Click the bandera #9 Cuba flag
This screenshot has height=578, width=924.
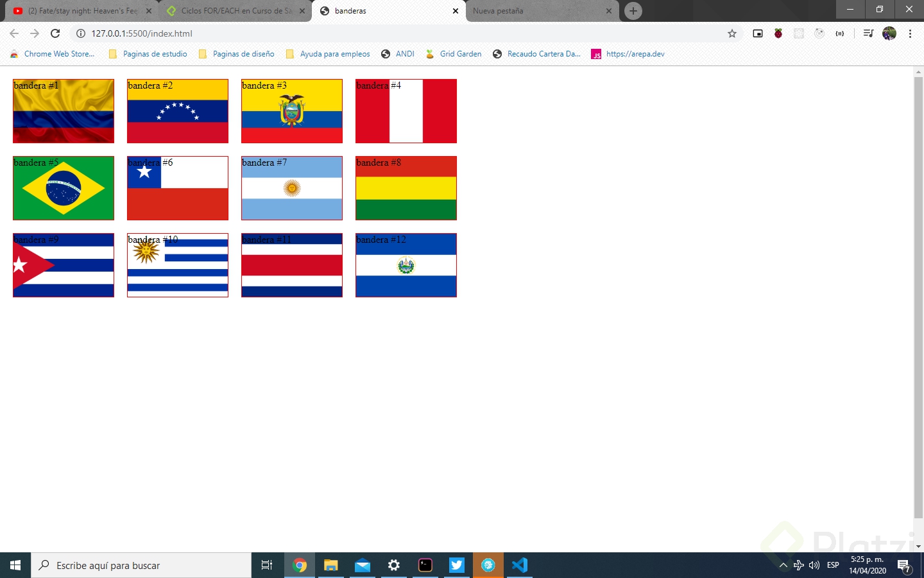tap(63, 265)
